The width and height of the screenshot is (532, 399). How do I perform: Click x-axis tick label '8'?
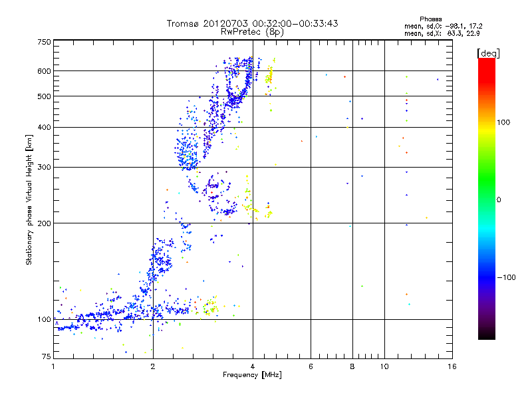352,366
